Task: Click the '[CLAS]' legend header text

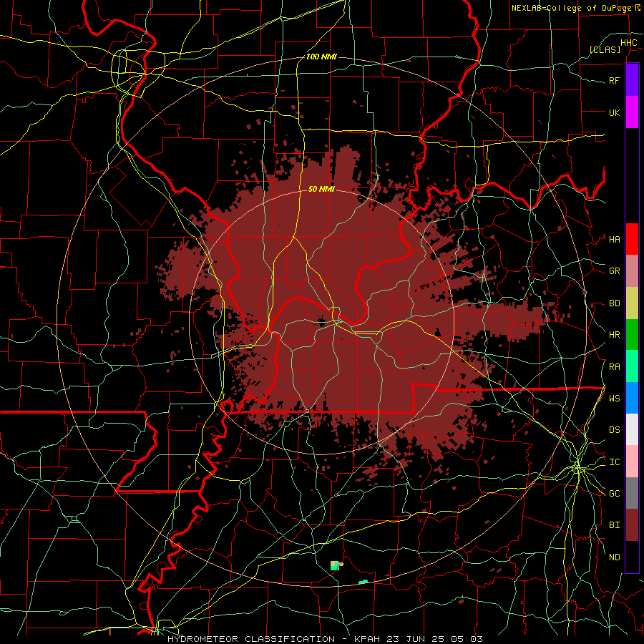Action: click(x=605, y=49)
